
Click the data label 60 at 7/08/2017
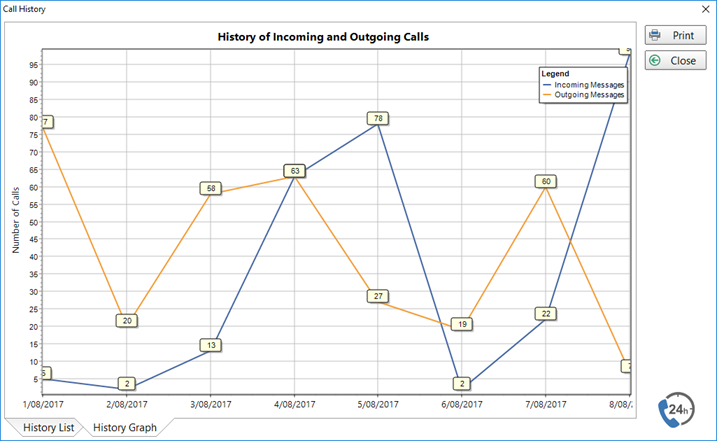pyautogui.click(x=546, y=181)
